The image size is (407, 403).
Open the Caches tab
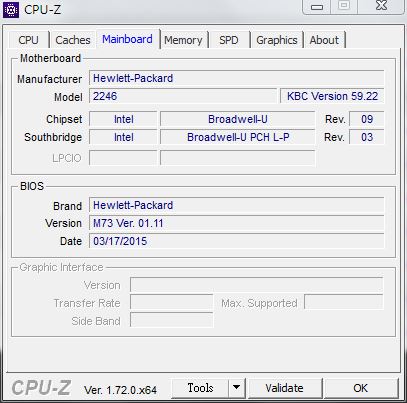(73, 40)
